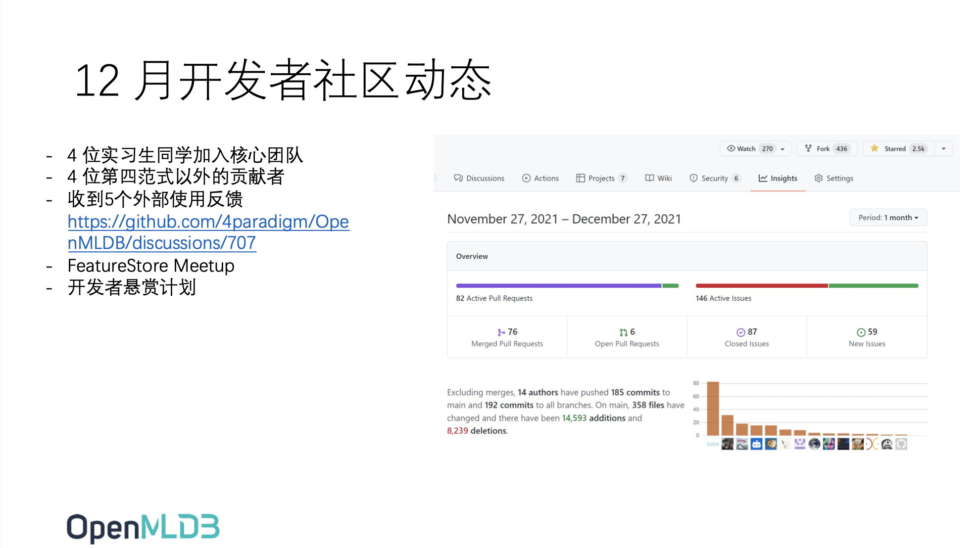Click the gold Starred star icon
This screenshot has height=548, width=980.
point(875,148)
